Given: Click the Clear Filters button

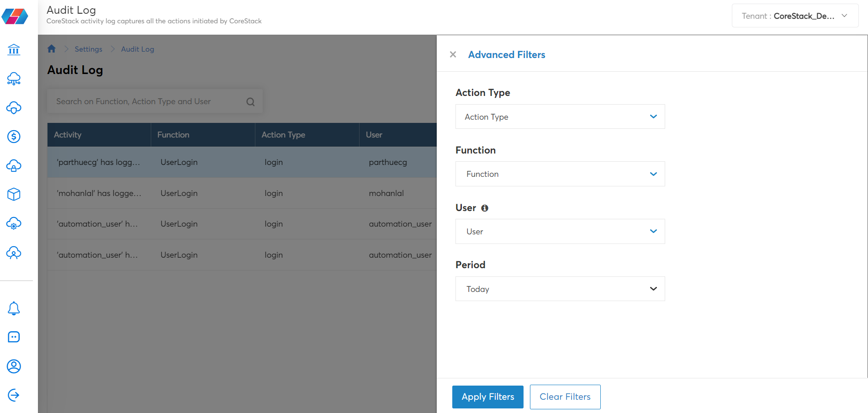Looking at the screenshot, I should 565,397.
